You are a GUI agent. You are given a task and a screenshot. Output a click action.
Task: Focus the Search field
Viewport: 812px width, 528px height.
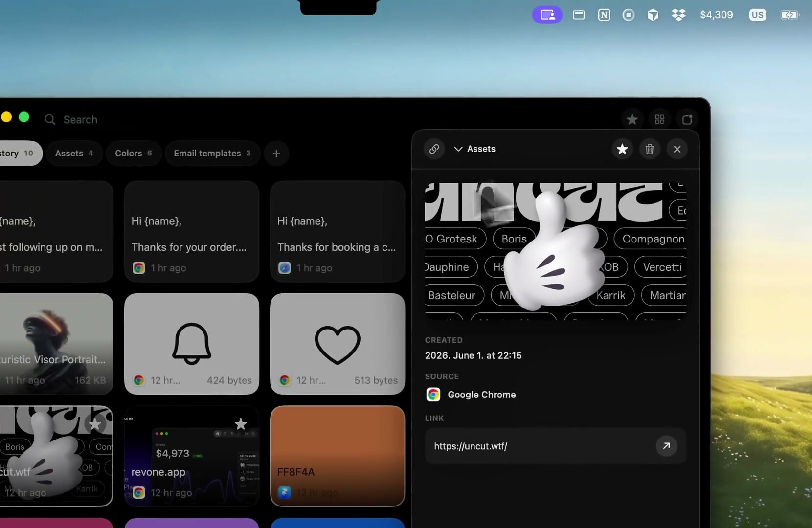click(80, 119)
